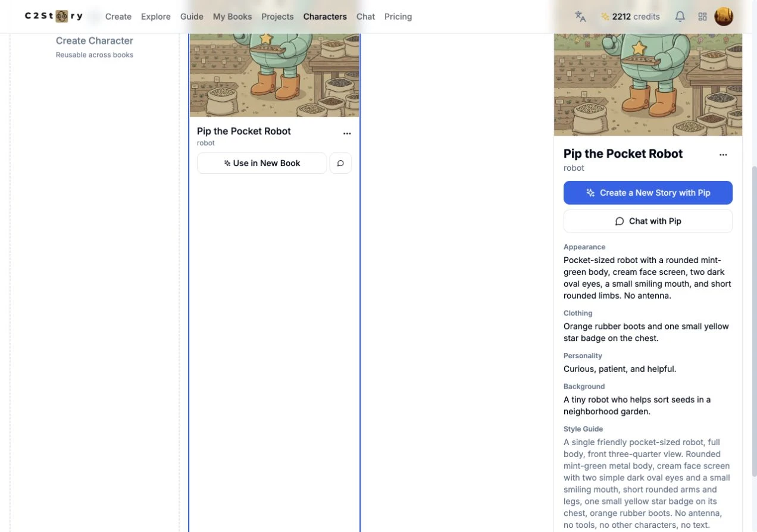Click Create a New Story with Pip
This screenshot has width=757, height=532.
(x=648, y=193)
